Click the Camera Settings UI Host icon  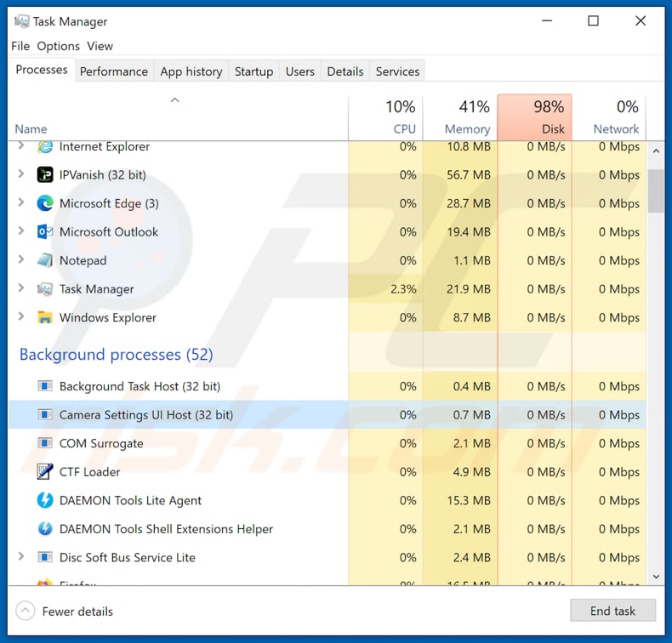(x=45, y=415)
